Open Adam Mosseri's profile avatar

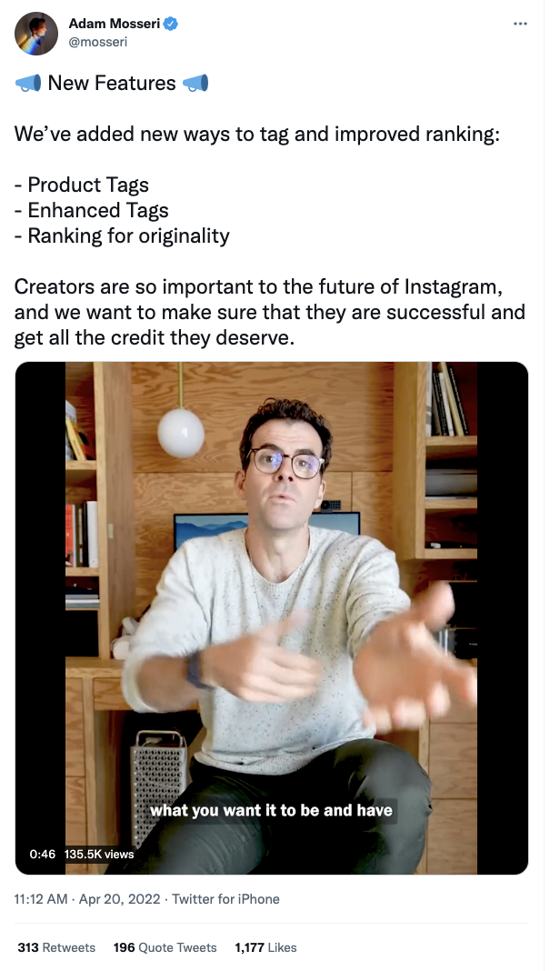[36, 34]
